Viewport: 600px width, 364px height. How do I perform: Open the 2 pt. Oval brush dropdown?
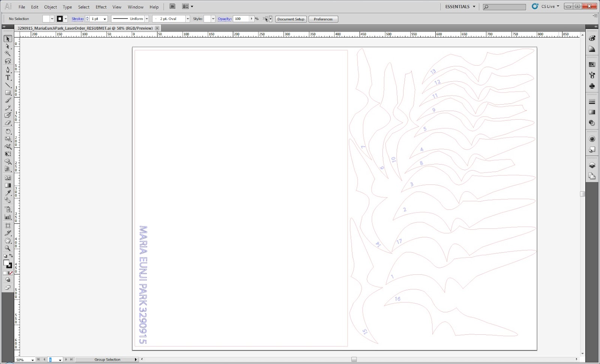pyautogui.click(x=187, y=19)
